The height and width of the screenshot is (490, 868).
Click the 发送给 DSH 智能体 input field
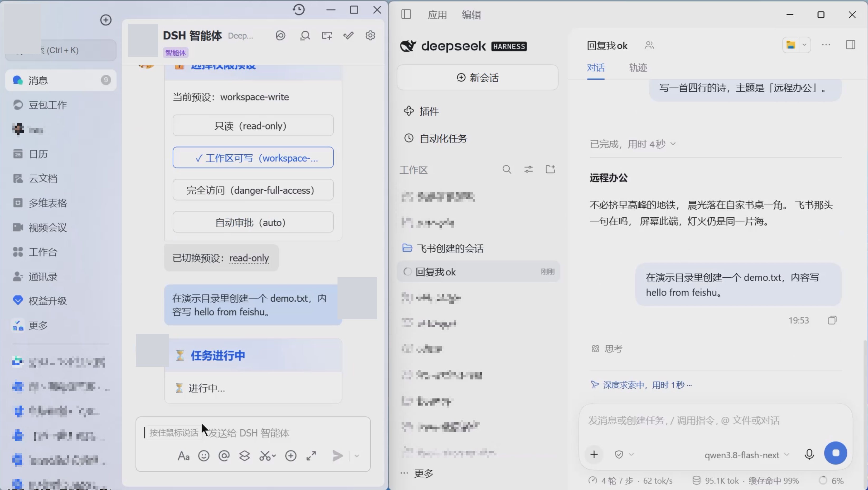point(253,433)
